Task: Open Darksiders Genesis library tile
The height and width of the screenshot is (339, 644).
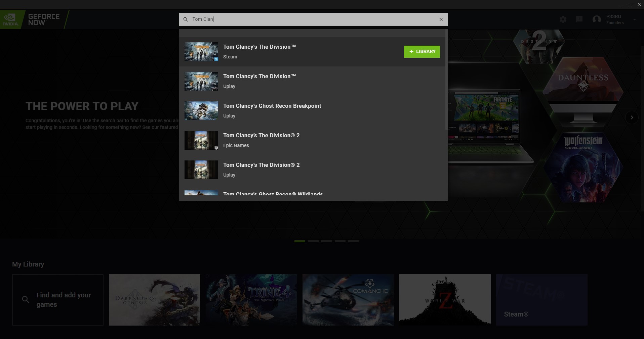Action: coord(155,300)
